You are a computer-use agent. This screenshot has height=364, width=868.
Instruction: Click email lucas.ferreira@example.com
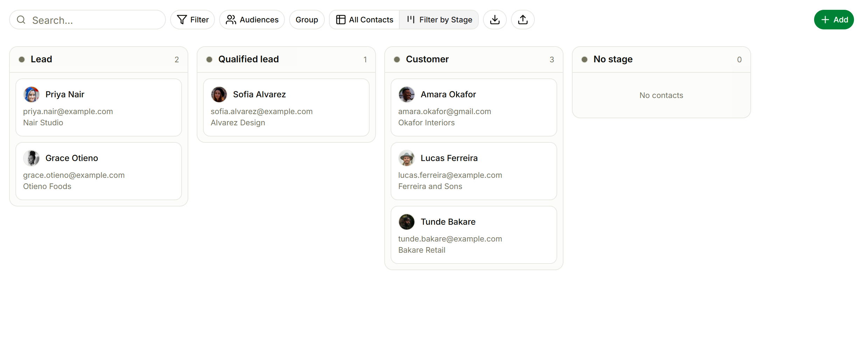(450, 175)
